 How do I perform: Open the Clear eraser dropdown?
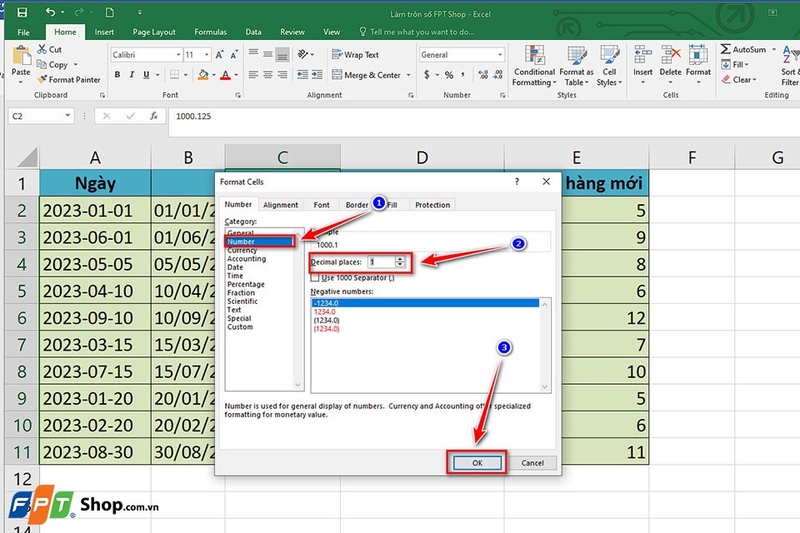[x=739, y=80]
